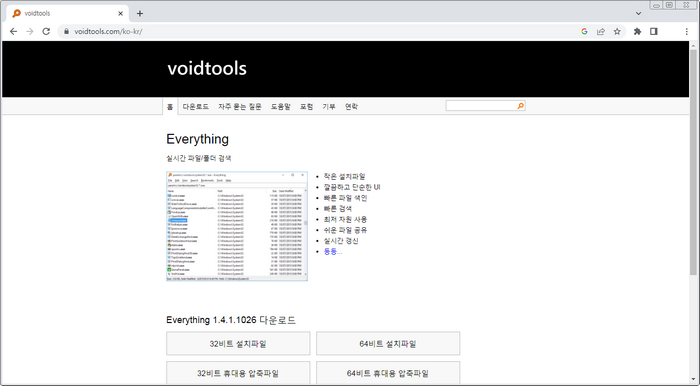Click the 빠른 파일 색인 bullet
Screen dimensions: 700x386
pyautogui.click(x=345, y=198)
